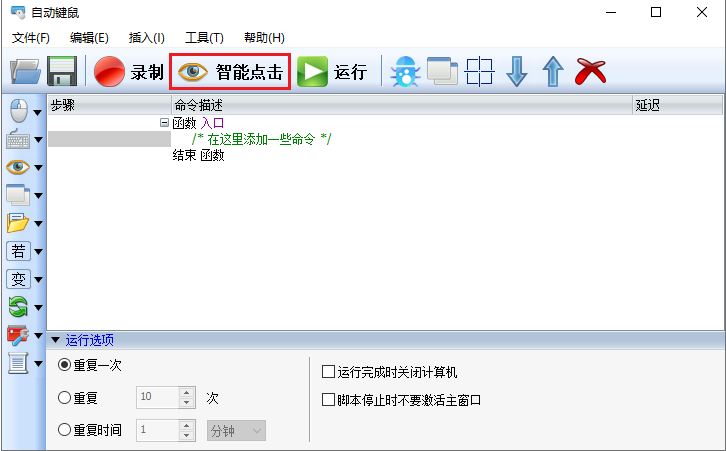Increase repeat time with up spinner
This screenshot has width=726, height=451.
(187, 426)
